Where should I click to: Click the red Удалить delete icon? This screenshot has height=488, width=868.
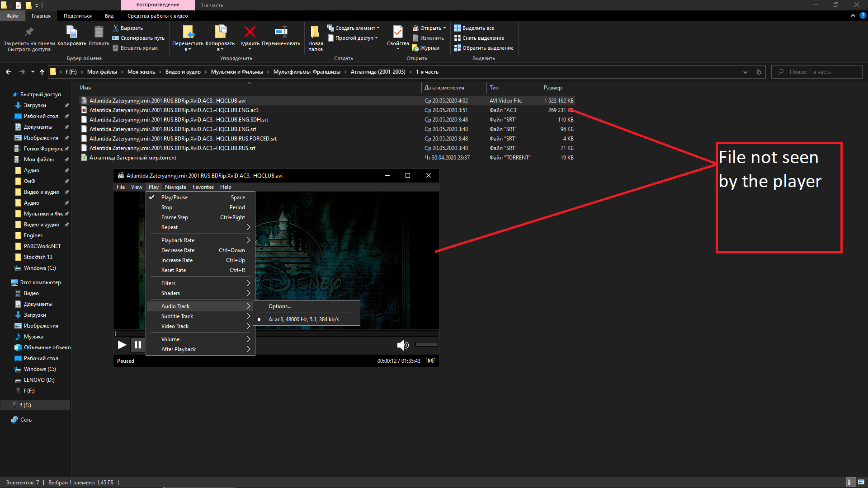(250, 32)
